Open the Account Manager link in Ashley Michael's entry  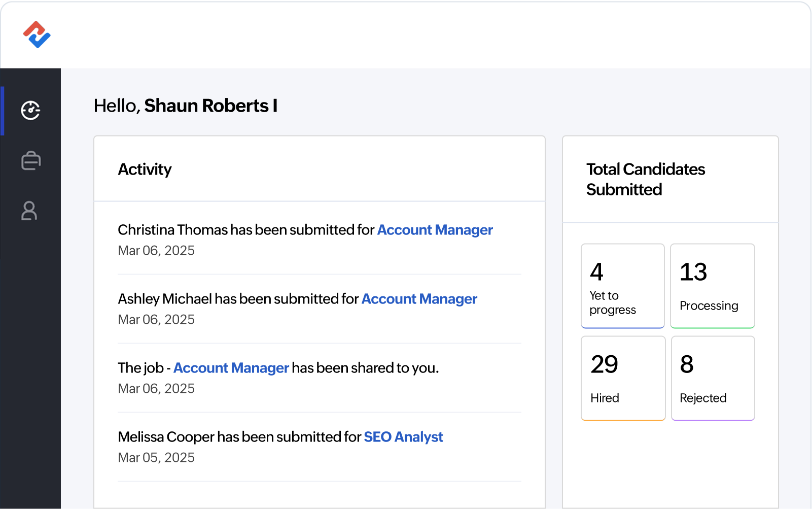click(418, 299)
